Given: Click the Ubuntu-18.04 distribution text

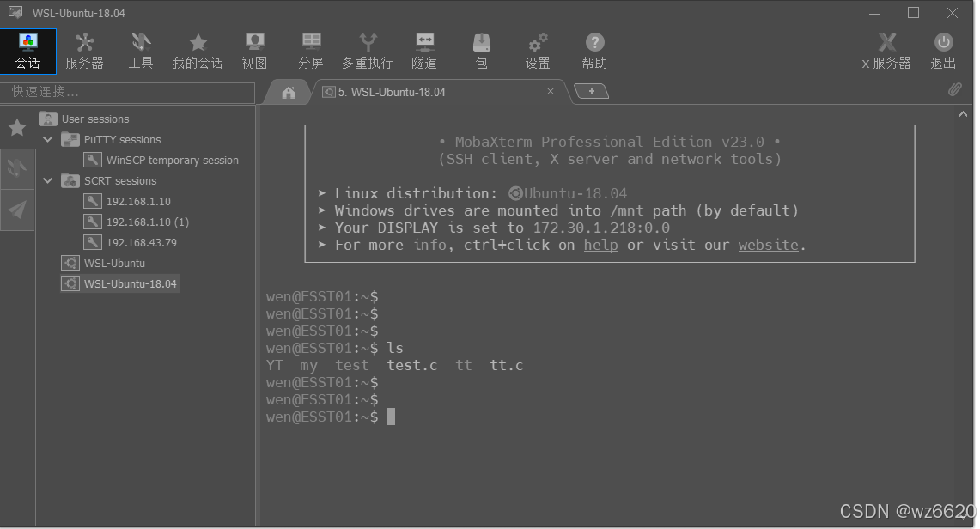Looking at the screenshot, I should tap(575, 193).
